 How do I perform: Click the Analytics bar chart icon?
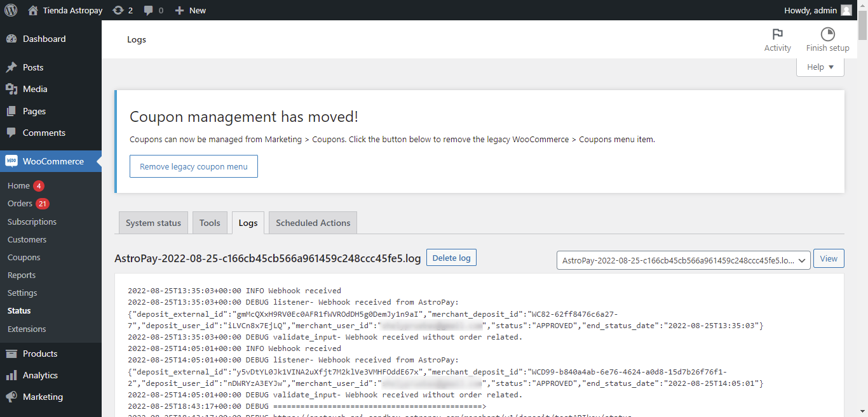(x=11, y=375)
